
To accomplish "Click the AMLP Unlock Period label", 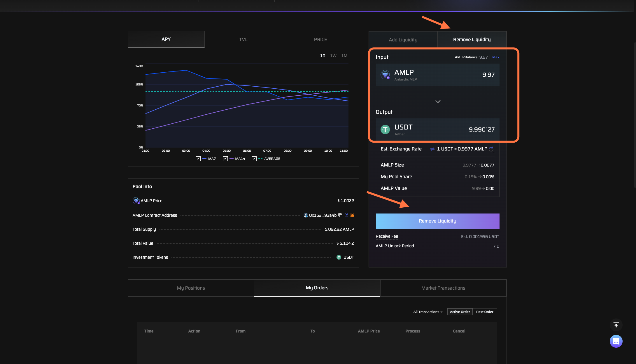I will pos(395,246).
